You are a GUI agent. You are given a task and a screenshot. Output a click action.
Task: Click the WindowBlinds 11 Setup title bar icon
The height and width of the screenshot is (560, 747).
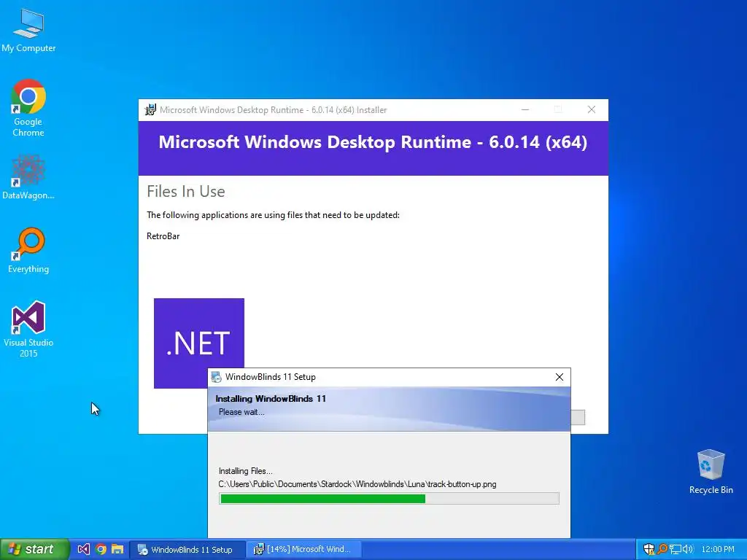pyautogui.click(x=216, y=377)
